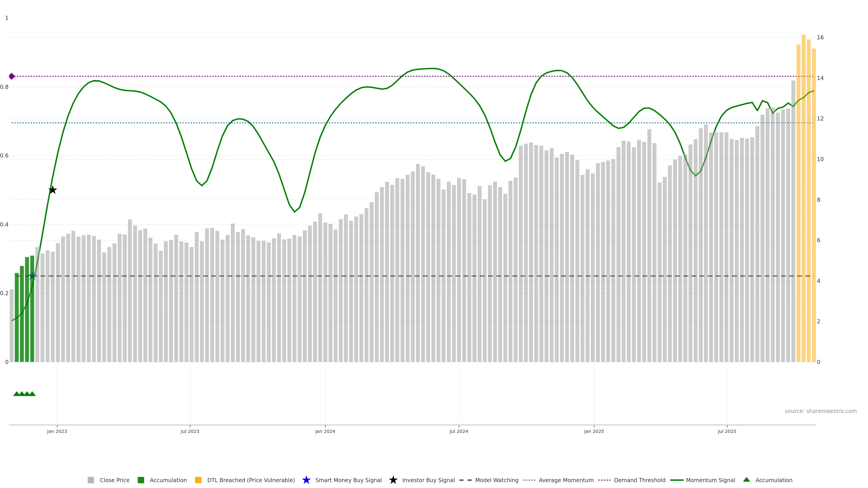Click the green triangle Accumulation legend icon

746,480
